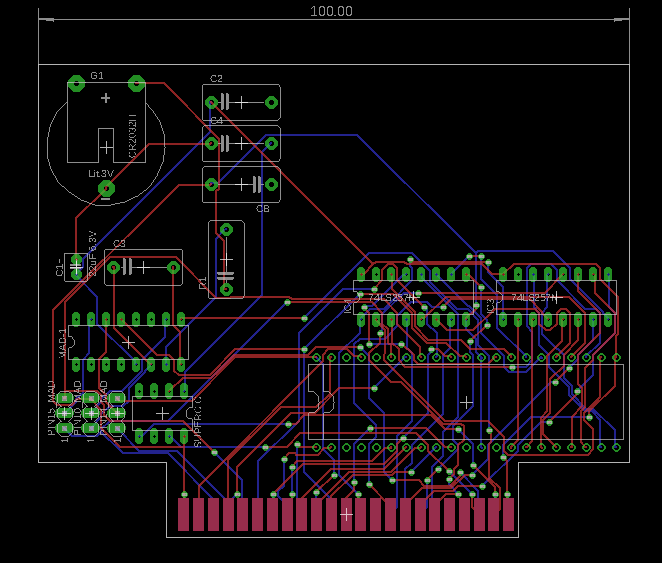The image size is (662, 563).
Task: Click the leftmost edge connector pad
Action: (x=183, y=514)
